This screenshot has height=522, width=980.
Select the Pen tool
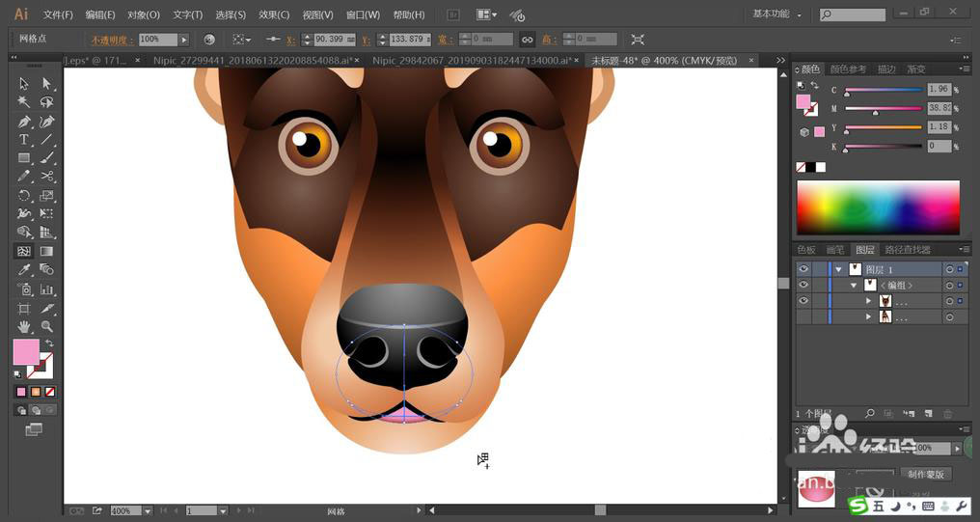(24, 121)
